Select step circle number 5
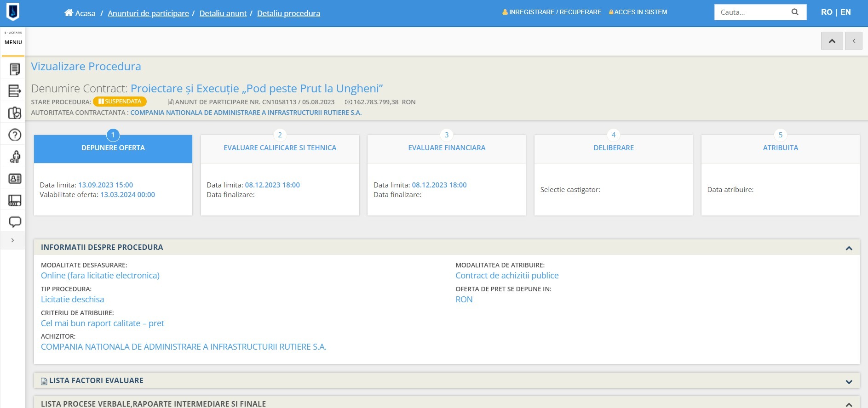The height and width of the screenshot is (408, 868). (x=781, y=135)
